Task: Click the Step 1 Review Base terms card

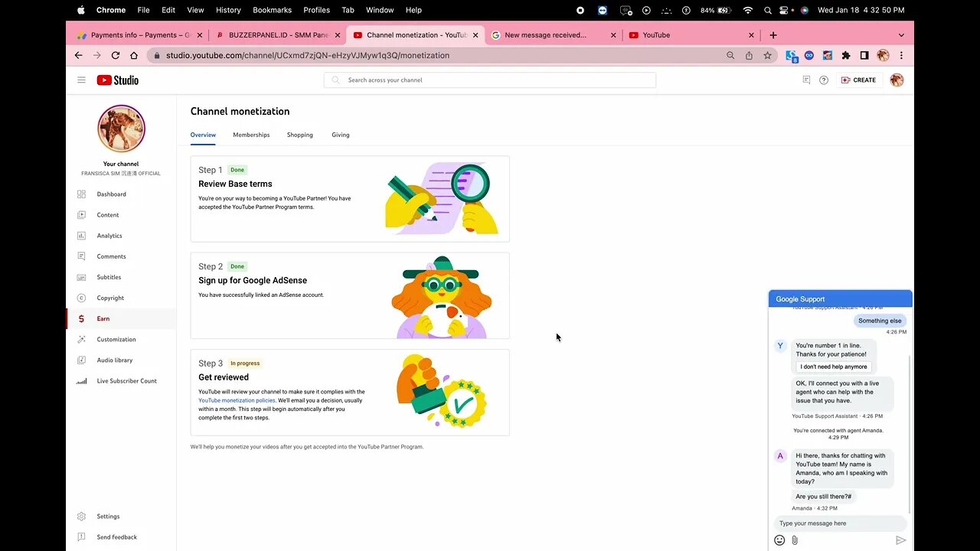Action: [x=350, y=199]
